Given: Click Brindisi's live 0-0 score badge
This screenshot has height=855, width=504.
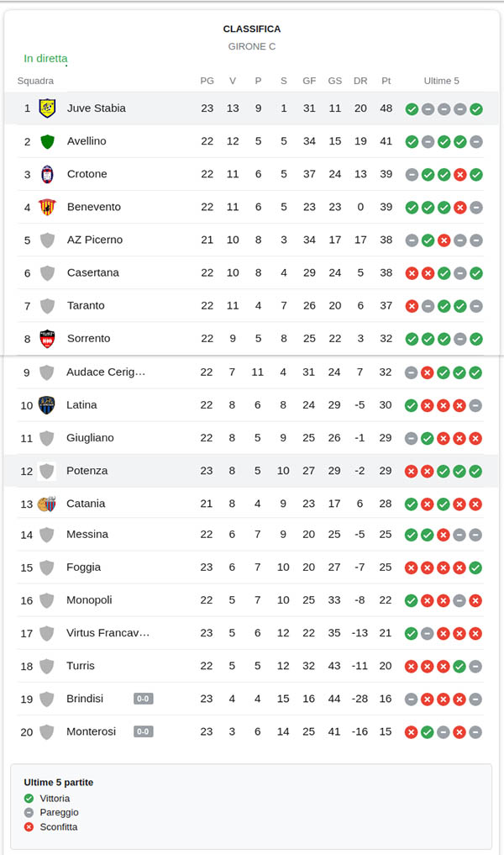Looking at the screenshot, I should tap(144, 699).
